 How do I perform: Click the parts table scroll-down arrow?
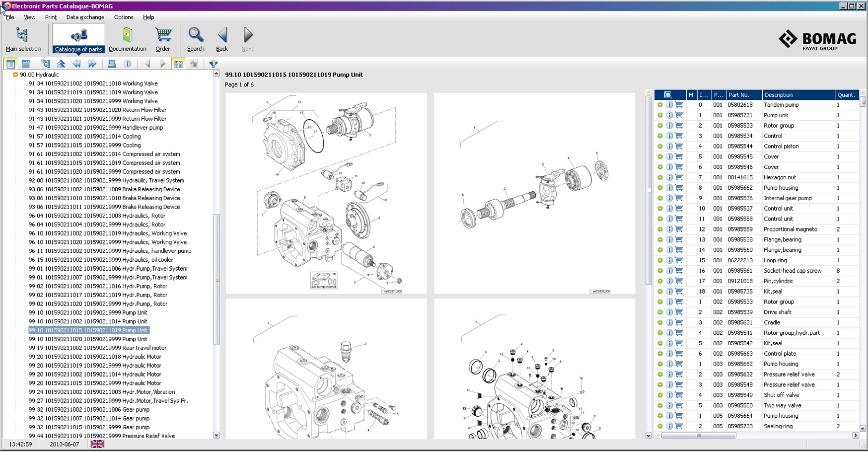coord(863,428)
